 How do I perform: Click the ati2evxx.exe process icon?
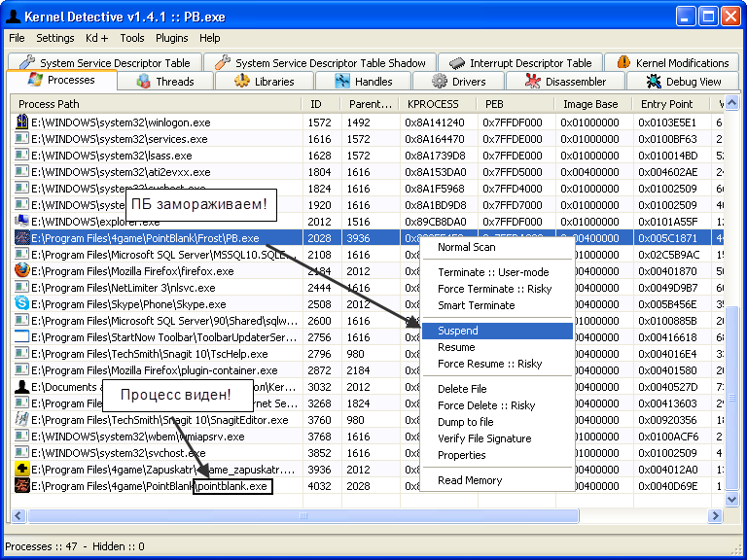[22, 172]
